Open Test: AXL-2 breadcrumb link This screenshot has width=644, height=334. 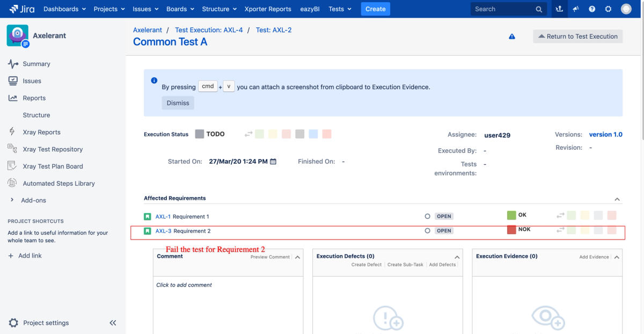[274, 30]
